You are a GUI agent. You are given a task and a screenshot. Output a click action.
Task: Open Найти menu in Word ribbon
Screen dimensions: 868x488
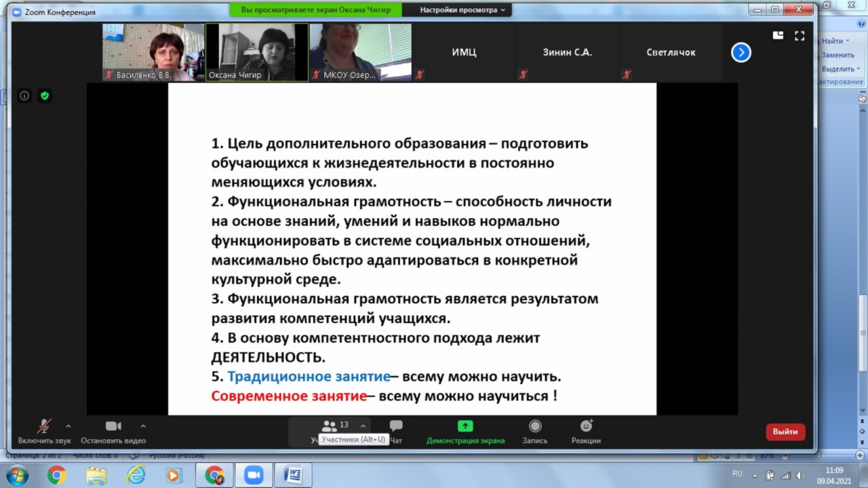coord(834,41)
